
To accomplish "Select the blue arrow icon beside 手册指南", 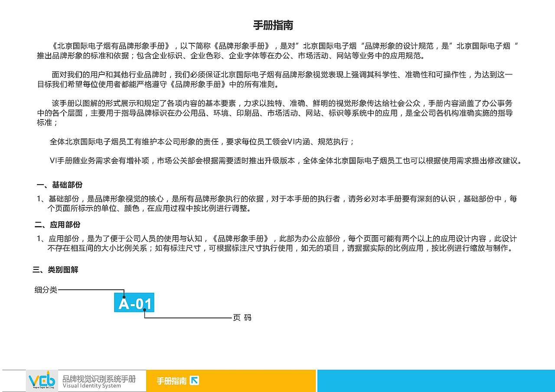I will (195, 379).
